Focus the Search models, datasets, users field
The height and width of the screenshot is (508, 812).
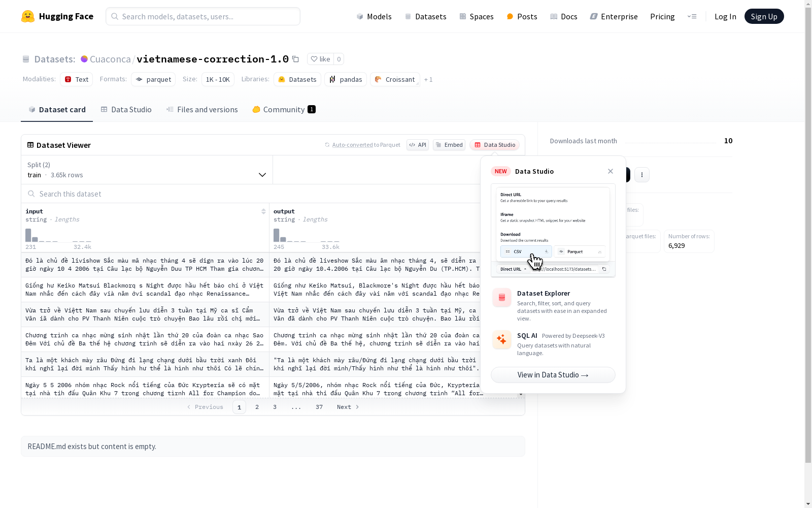203,16
